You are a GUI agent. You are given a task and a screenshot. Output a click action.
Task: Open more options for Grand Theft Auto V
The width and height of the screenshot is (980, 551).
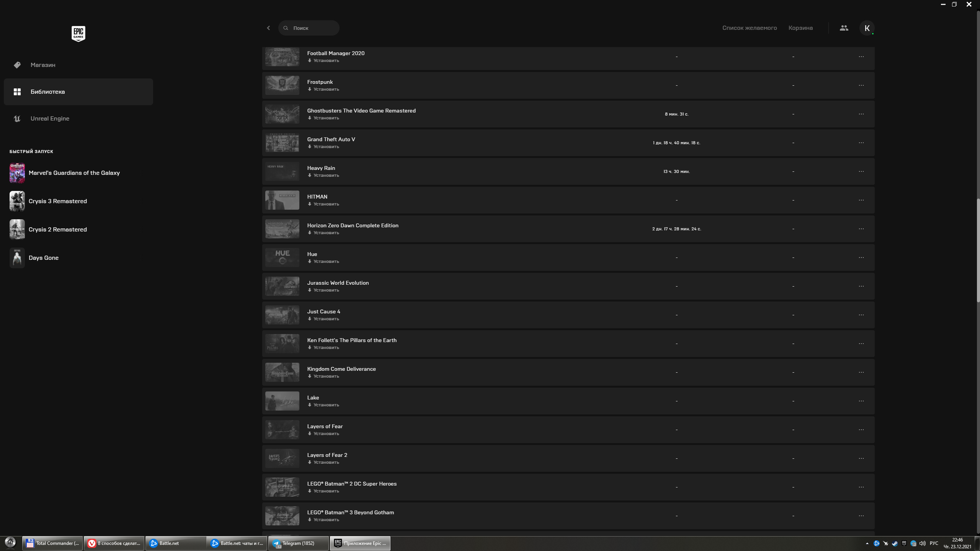tap(861, 143)
